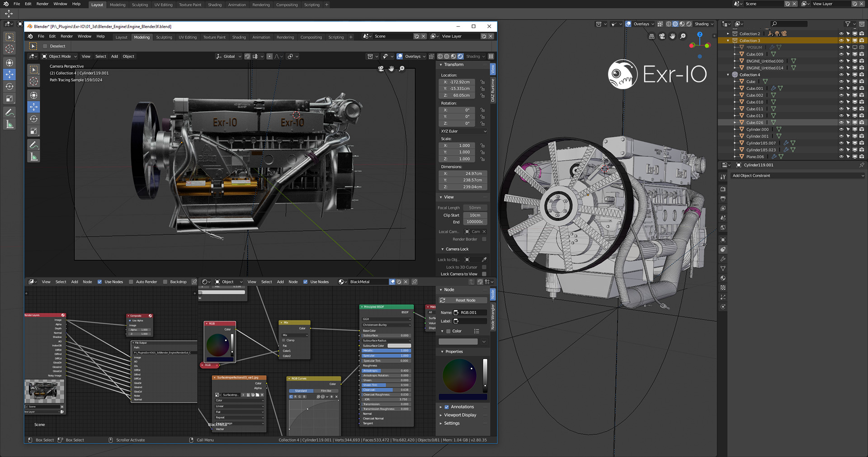Click the eyedropper next to Lock to Object
Screen dimensions: 868x457
(484, 260)
